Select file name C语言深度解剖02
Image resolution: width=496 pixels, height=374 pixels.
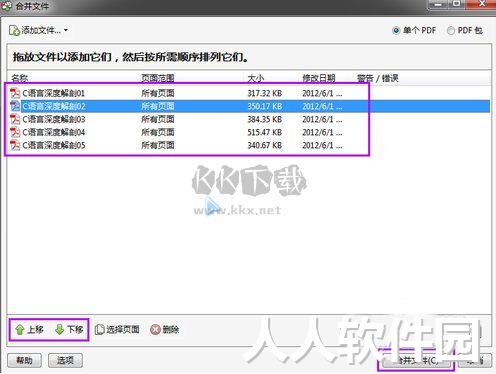(54, 106)
